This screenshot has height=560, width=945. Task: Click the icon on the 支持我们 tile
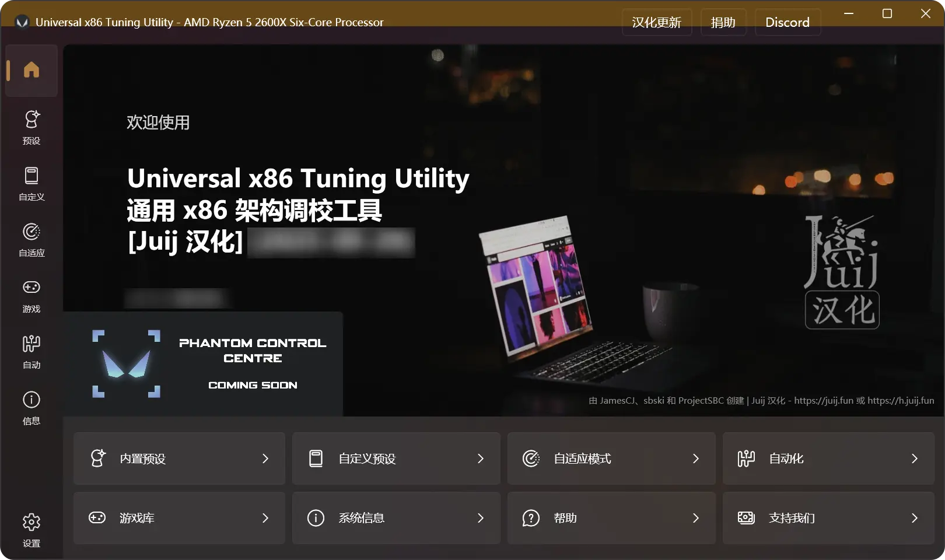coord(747,518)
